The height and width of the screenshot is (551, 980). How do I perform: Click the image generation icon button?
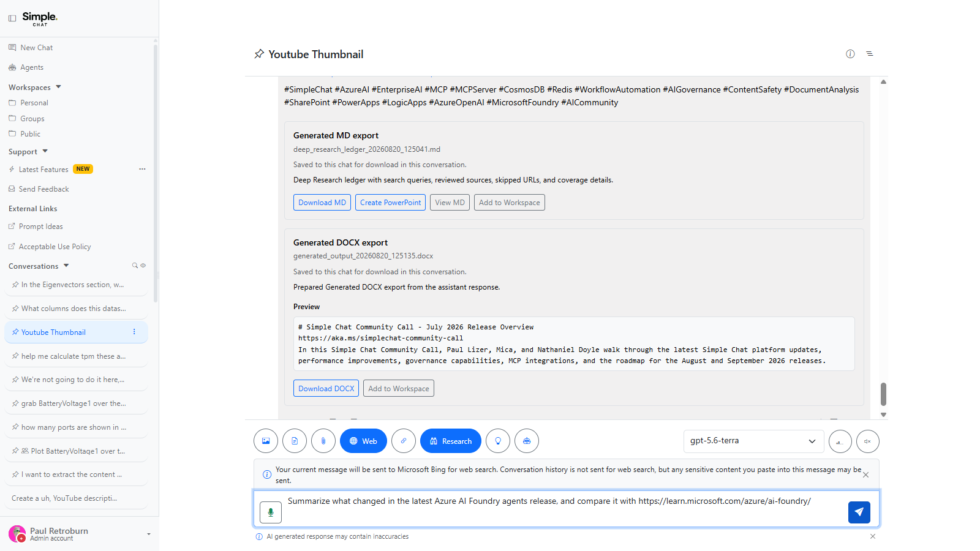[x=266, y=441]
